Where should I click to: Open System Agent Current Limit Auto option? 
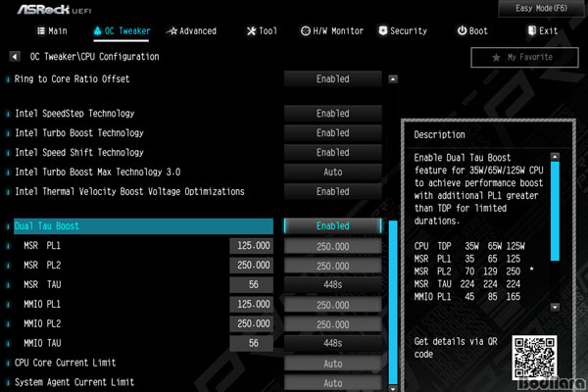point(332,383)
